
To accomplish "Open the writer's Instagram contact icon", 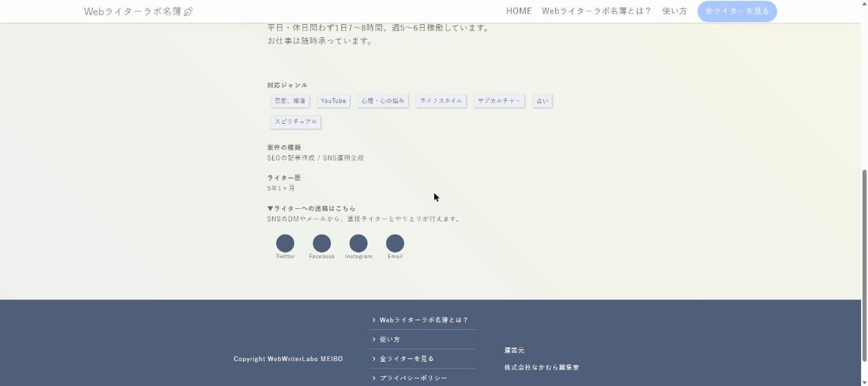I will [x=359, y=243].
